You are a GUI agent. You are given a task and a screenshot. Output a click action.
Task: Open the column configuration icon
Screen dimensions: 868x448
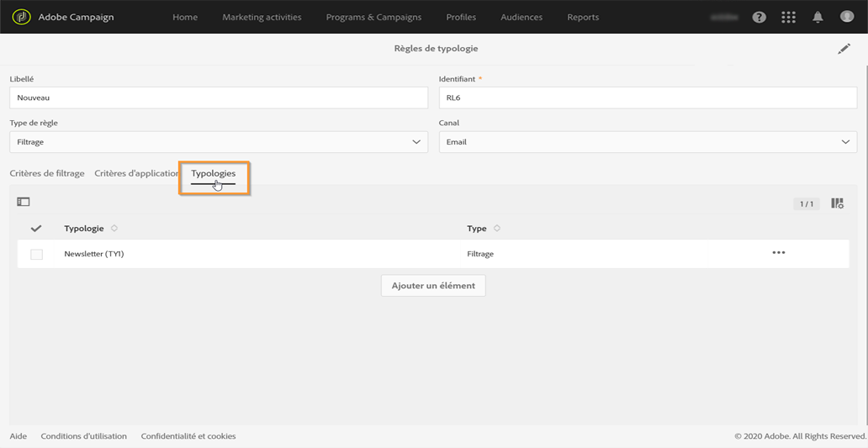(x=837, y=203)
